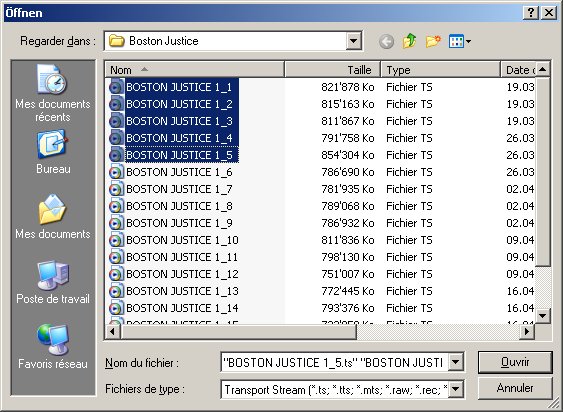Select Poste de travail in the sidebar
Viewport: 563px width, 412px height.
point(53,282)
